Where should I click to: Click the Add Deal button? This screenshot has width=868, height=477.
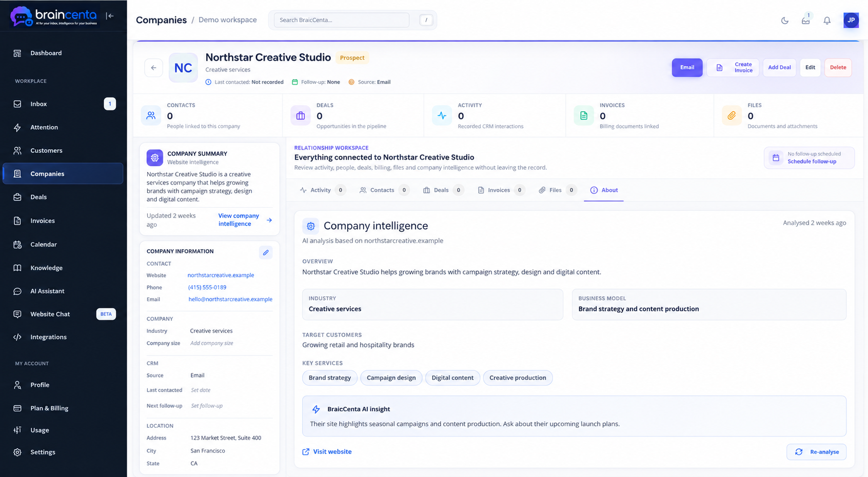tap(779, 67)
